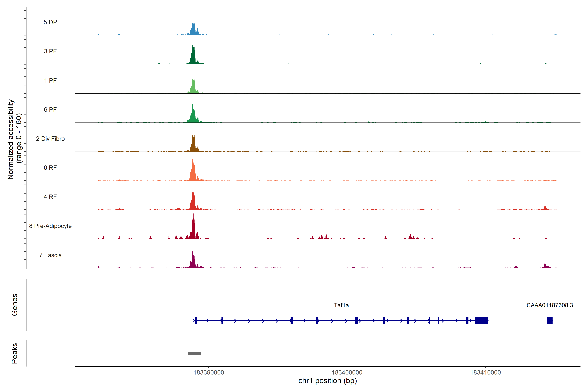Viewport: 588px width, 392px height.
Task: Click the 3 PF track label
Action: click(50, 51)
